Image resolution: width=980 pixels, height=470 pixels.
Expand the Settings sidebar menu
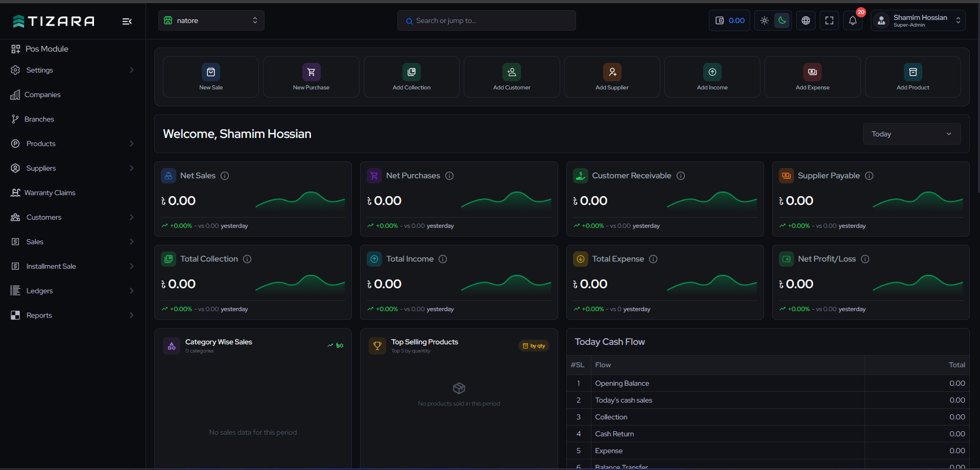(73, 70)
